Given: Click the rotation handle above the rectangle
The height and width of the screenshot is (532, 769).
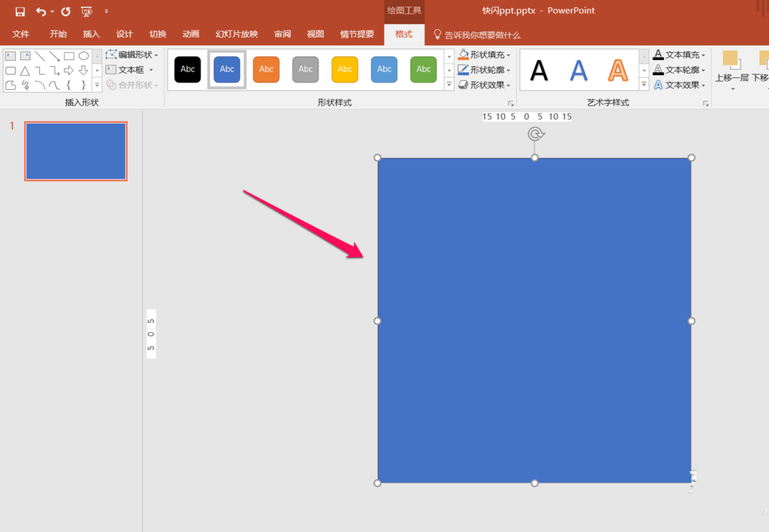Looking at the screenshot, I should pos(535,135).
